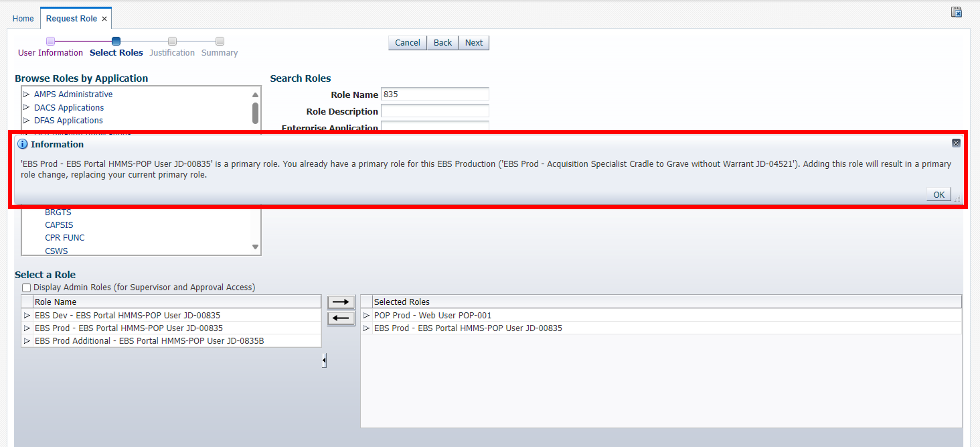980x447 pixels.
Task: Expand EBS Dev - EBS Portal HMMS-POP User JD-00835
Action: 27,315
